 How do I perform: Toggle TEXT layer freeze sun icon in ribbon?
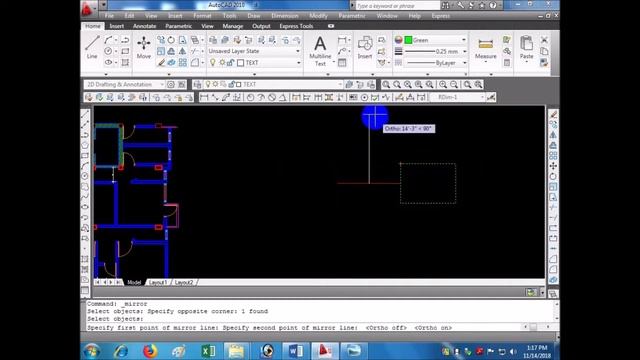[222, 62]
